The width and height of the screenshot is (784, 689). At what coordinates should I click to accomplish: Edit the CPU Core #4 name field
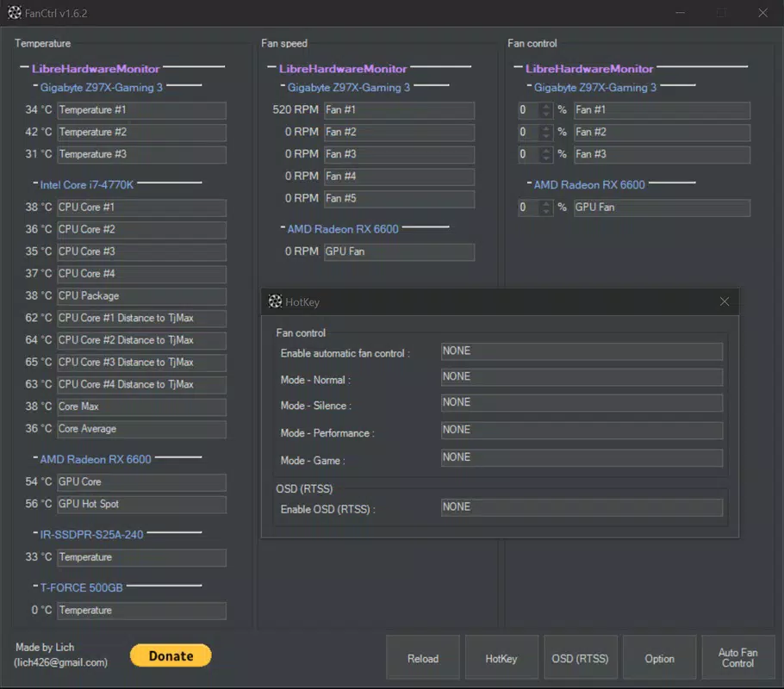141,274
